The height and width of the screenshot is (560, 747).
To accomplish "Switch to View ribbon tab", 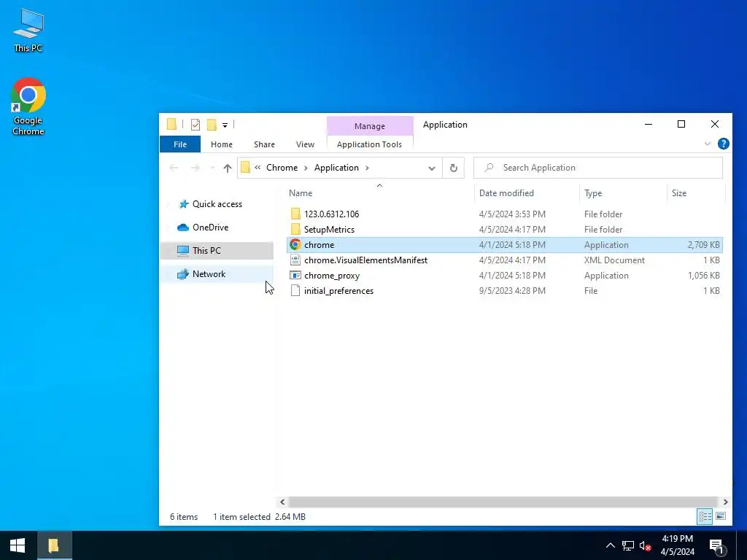I will point(305,144).
